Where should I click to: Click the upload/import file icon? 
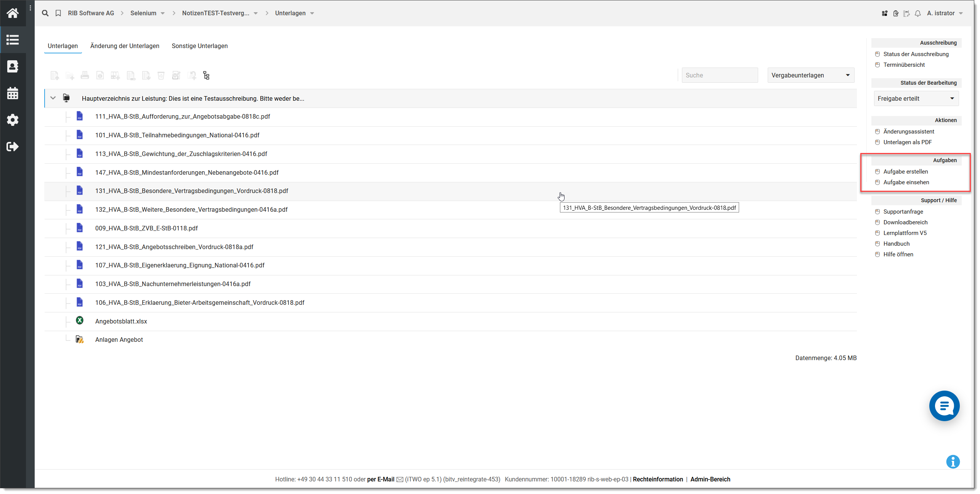[x=54, y=75]
